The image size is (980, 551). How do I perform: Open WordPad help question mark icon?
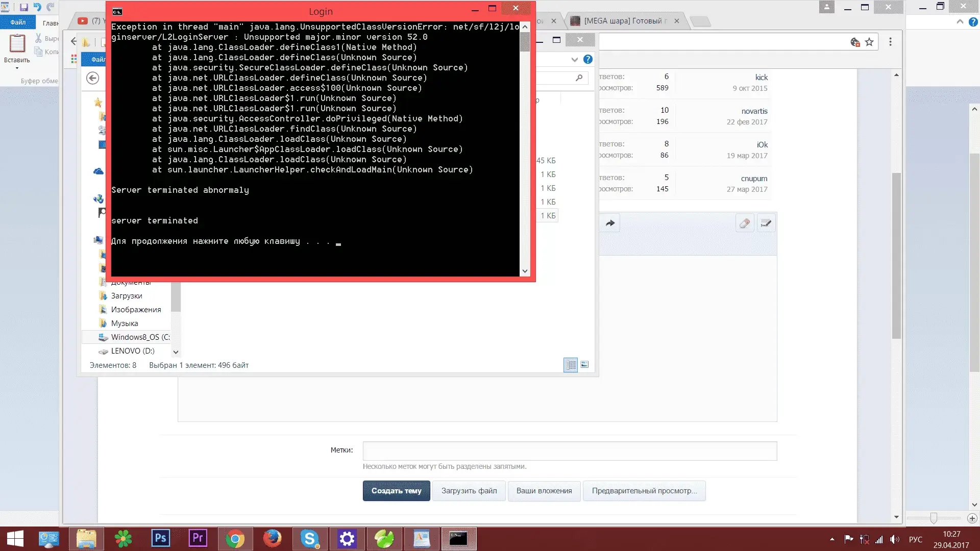(x=973, y=22)
